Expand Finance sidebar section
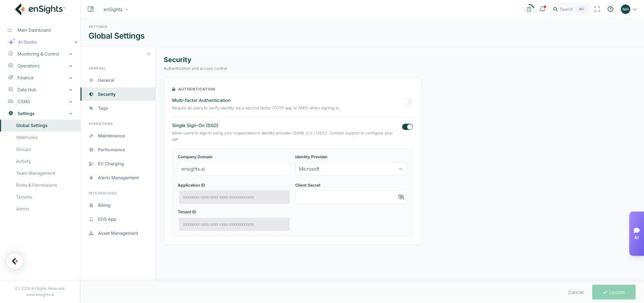The width and height of the screenshot is (644, 303). pos(40,78)
